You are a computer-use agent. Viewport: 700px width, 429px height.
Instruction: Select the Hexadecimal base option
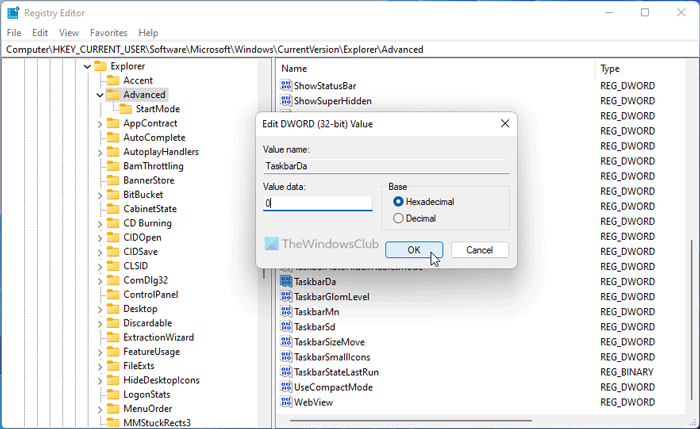tap(398, 202)
